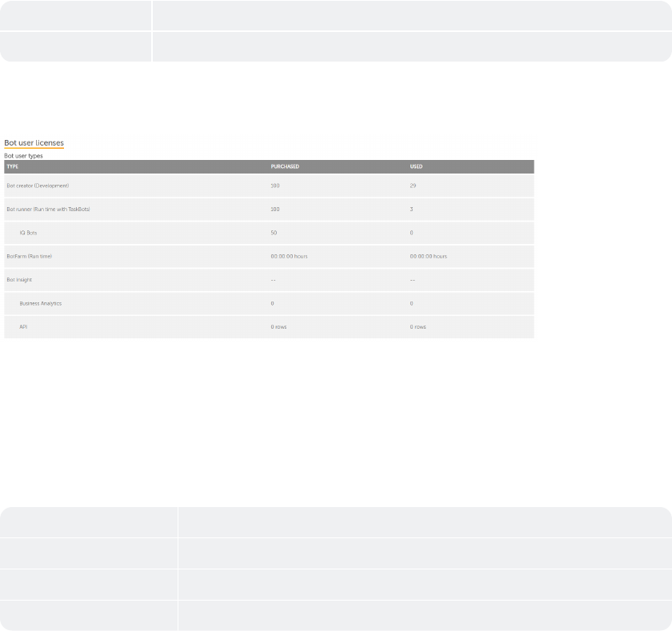Click the TYPE column header
Screen dimensions: 672x631
pos(13,166)
